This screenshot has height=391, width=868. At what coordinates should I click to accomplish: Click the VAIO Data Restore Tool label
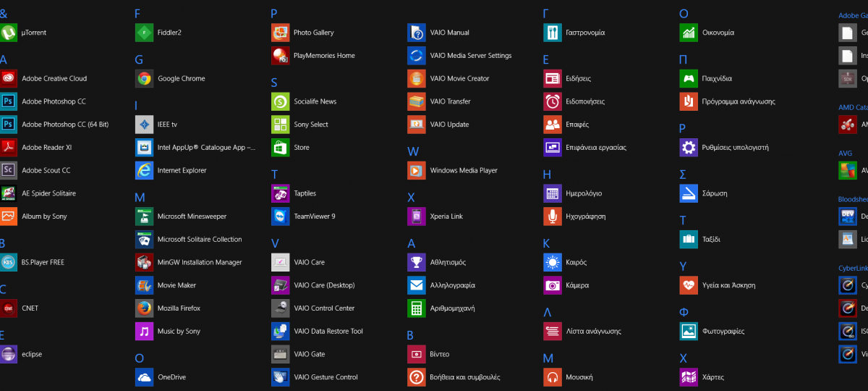[x=328, y=332]
